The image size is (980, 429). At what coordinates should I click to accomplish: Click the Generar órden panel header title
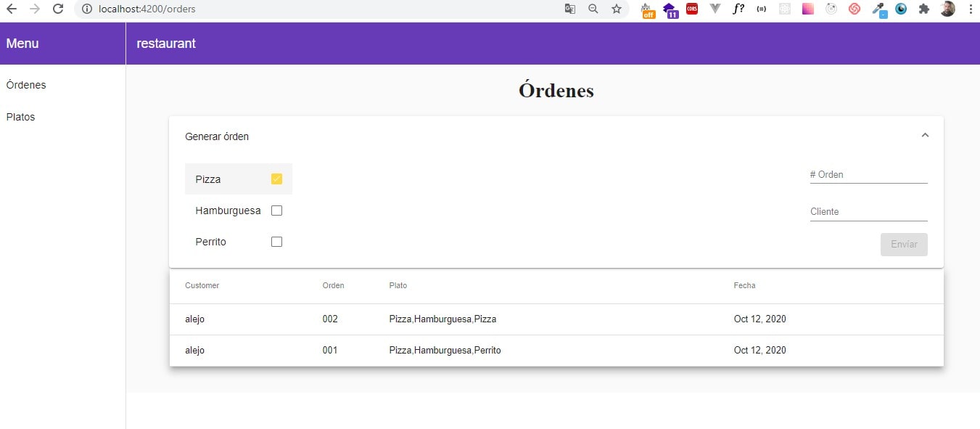point(217,136)
